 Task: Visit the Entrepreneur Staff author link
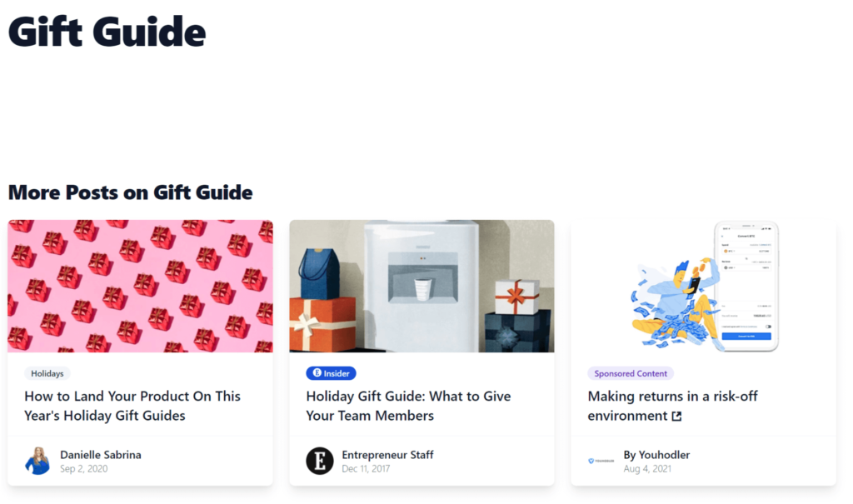coord(387,455)
